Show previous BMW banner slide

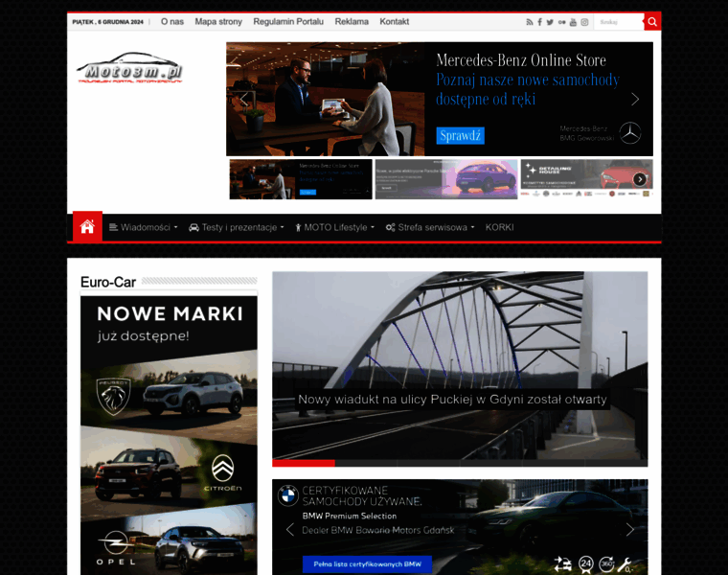click(x=290, y=530)
